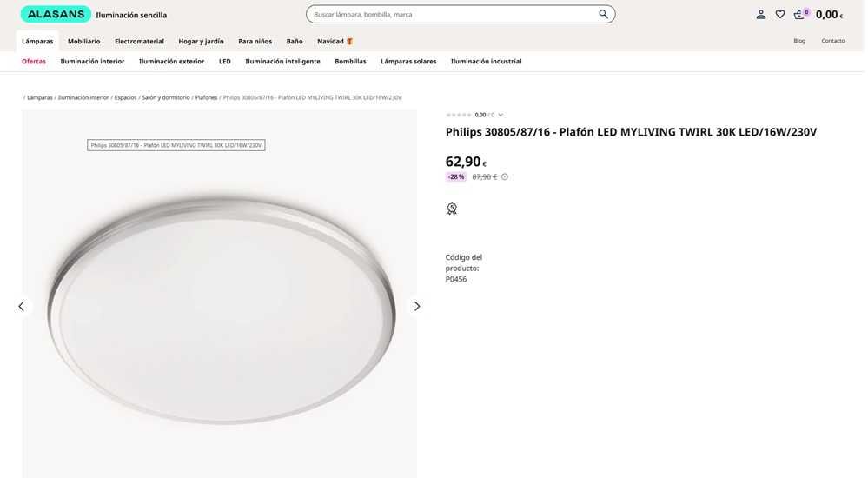Viewport: 868px width, 478px height.
Task: Click the warranty badge icon
Action: tap(452, 209)
